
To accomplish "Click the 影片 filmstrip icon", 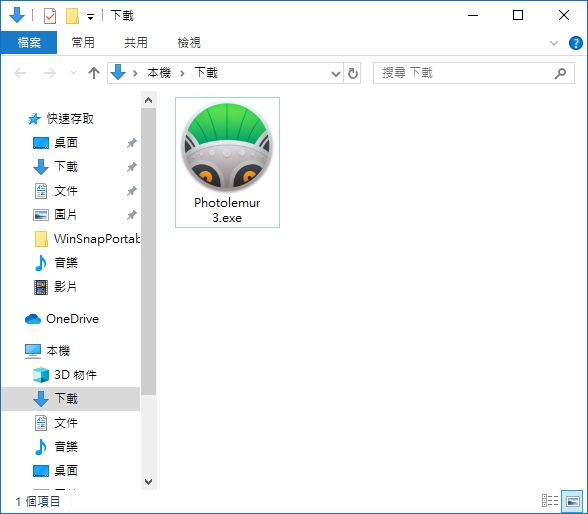I will (x=40, y=287).
